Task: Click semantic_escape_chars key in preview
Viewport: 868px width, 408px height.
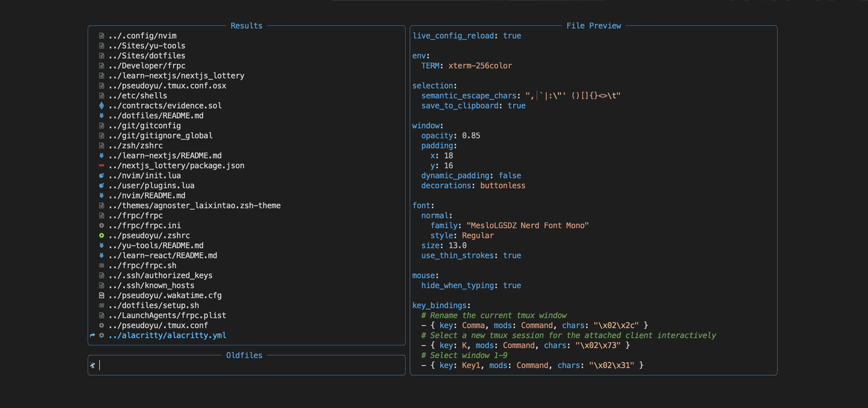Action: [469, 96]
